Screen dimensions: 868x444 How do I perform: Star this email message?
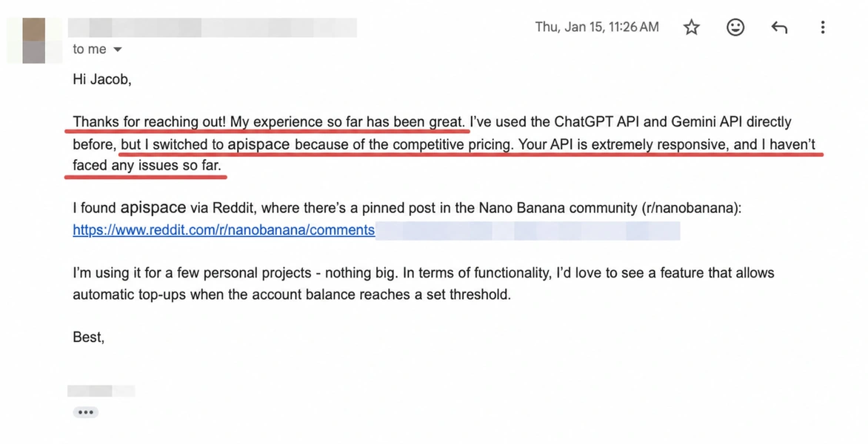692,27
